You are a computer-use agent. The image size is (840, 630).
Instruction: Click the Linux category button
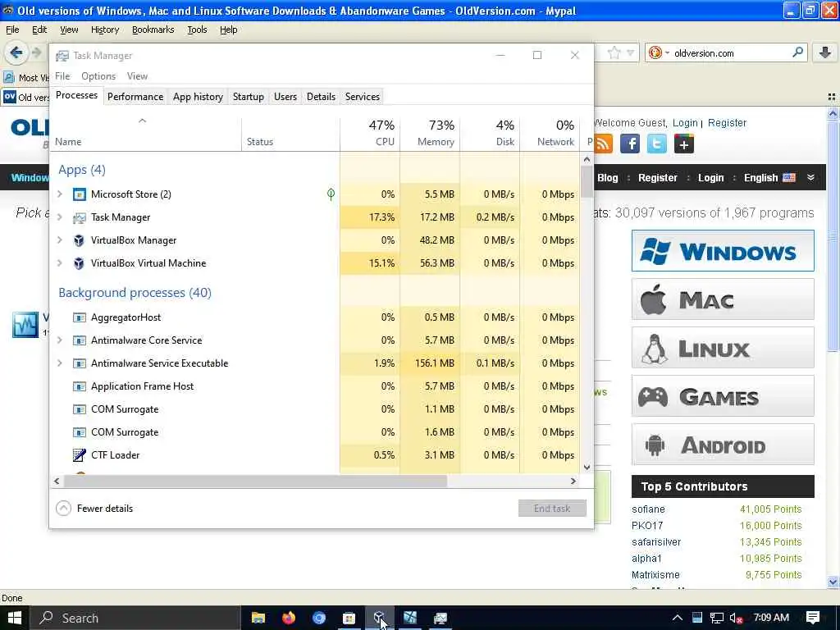pos(723,348)
